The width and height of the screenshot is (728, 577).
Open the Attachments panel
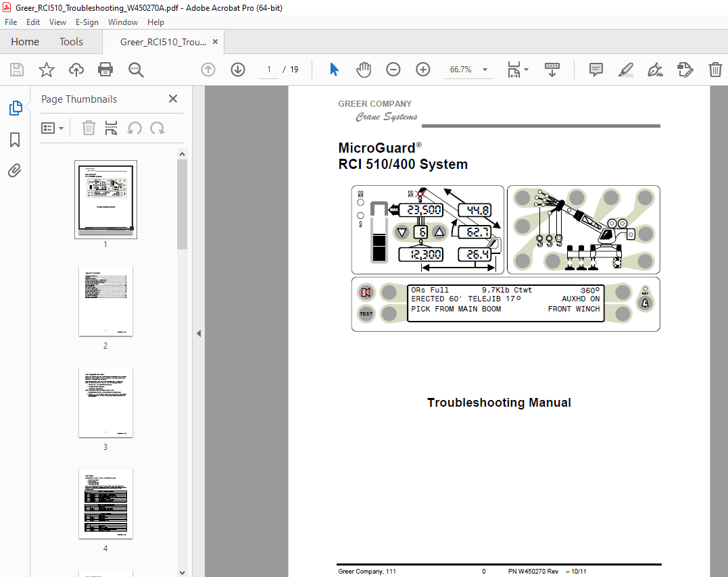[x=15, y=171]
